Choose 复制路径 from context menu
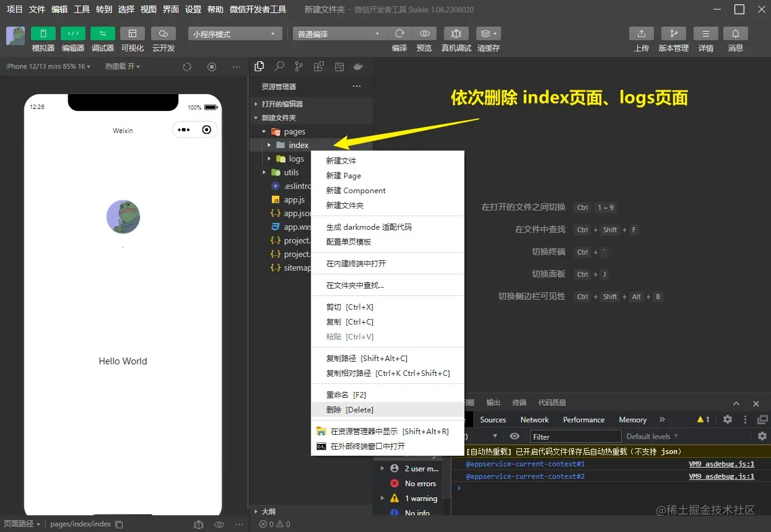Image resolution: width=771 pixels, height=532 pixels. pos(387,358)
